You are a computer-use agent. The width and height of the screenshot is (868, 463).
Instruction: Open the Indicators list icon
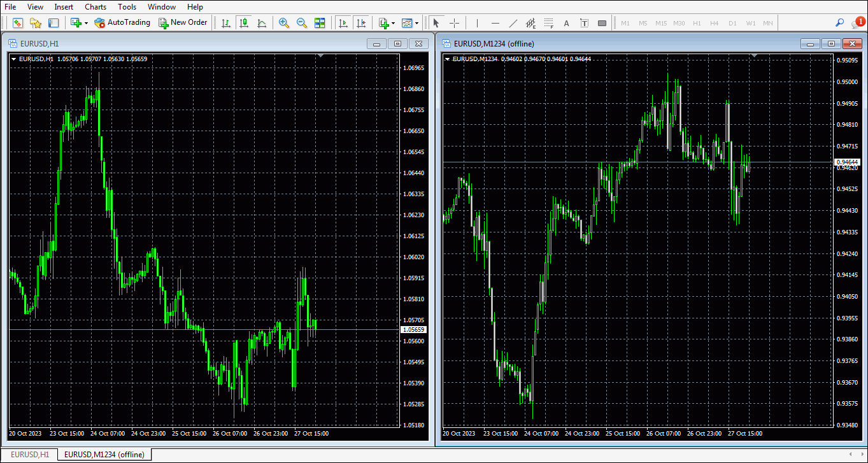coord(383,23)
